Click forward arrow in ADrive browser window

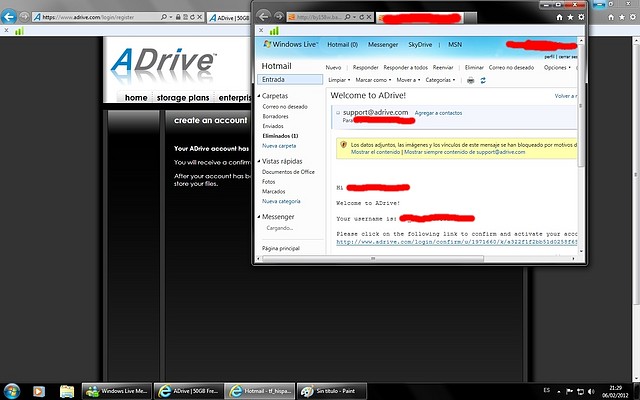click(24, 17)
